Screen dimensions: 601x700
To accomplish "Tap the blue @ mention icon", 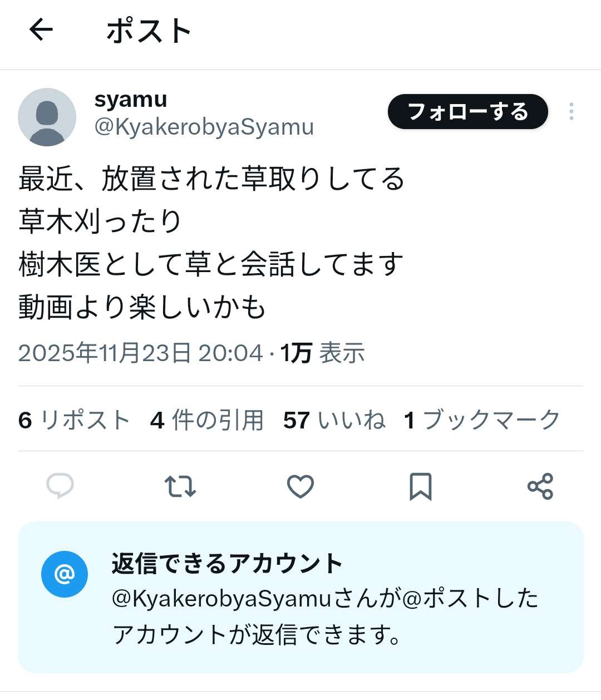I will [65, 574].
